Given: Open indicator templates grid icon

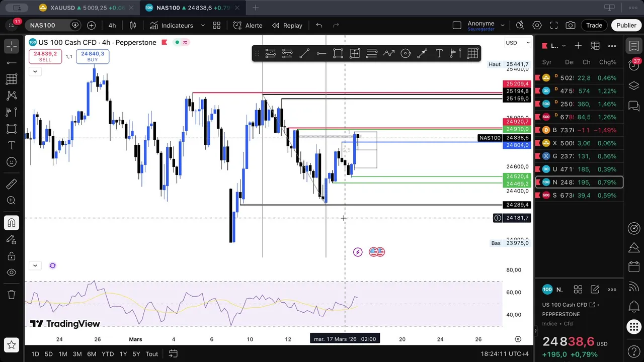Looking at the screenshot, I should tap(217, 25).
